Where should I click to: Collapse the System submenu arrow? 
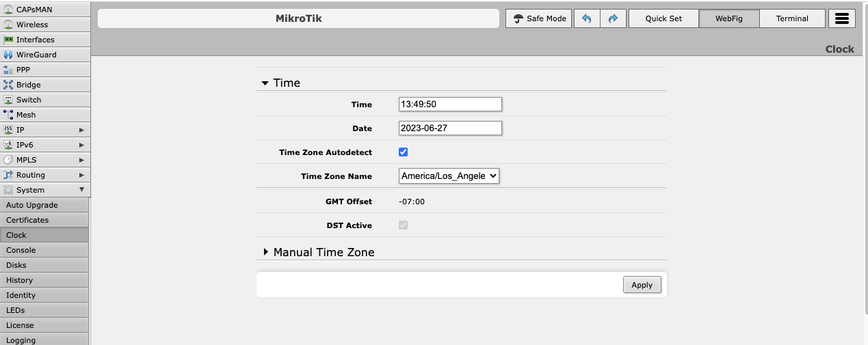click(x=81, y=190)
